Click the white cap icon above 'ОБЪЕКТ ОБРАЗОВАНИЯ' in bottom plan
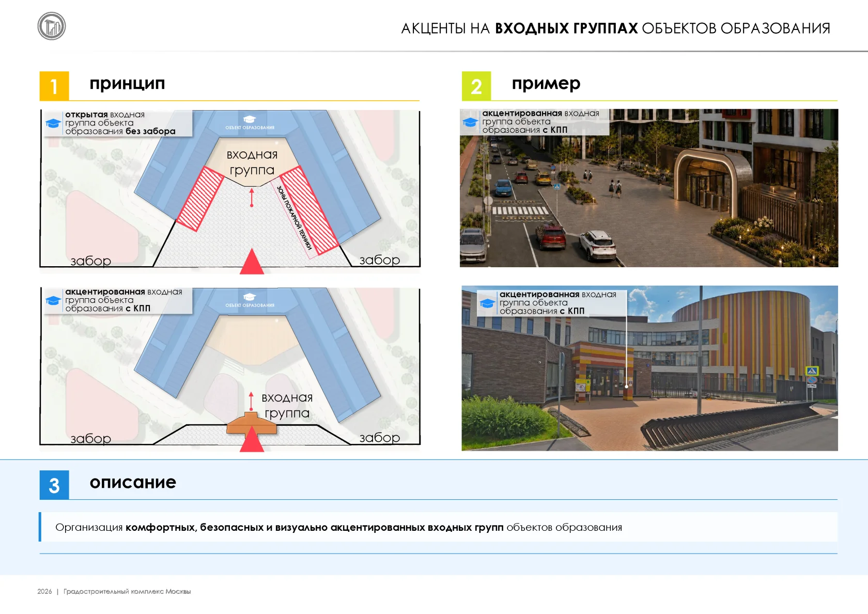Image resolution: width=868 pixels, height=614 pixels. [250, 297]
